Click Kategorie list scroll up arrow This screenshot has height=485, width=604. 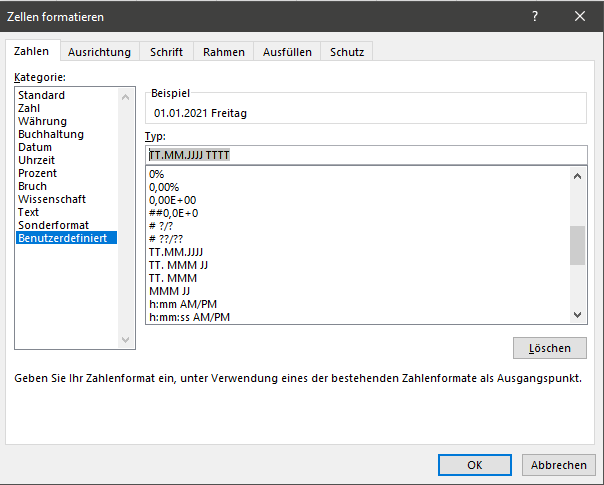point(125,97)
